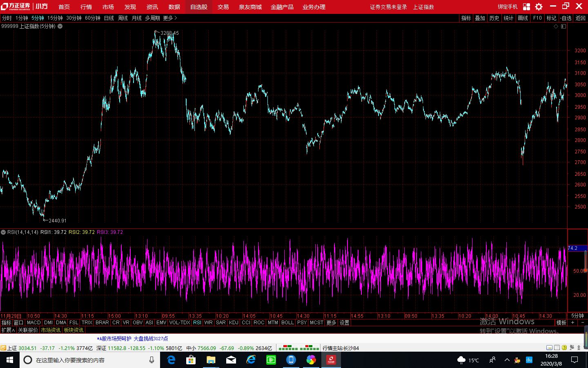Toggle the side panel icon above price axis
Viewport: 588px width, 368px height.
click(x=563, y=26)
